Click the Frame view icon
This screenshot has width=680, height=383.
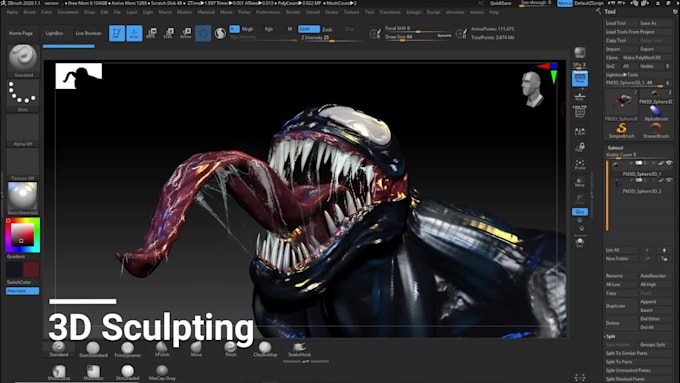pos(580,165)
